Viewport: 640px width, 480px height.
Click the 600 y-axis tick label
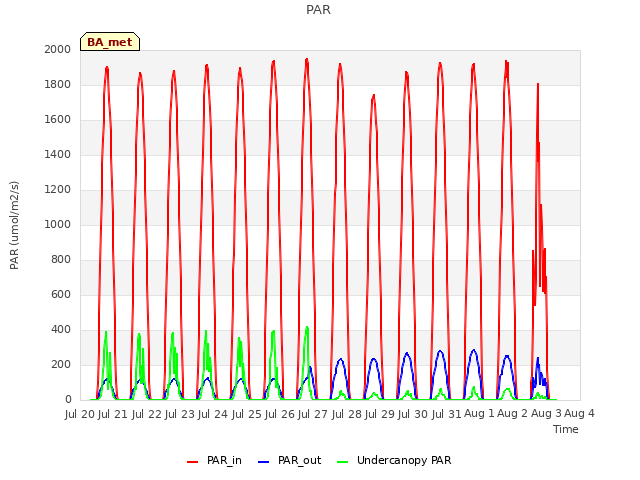coord(61,294)
